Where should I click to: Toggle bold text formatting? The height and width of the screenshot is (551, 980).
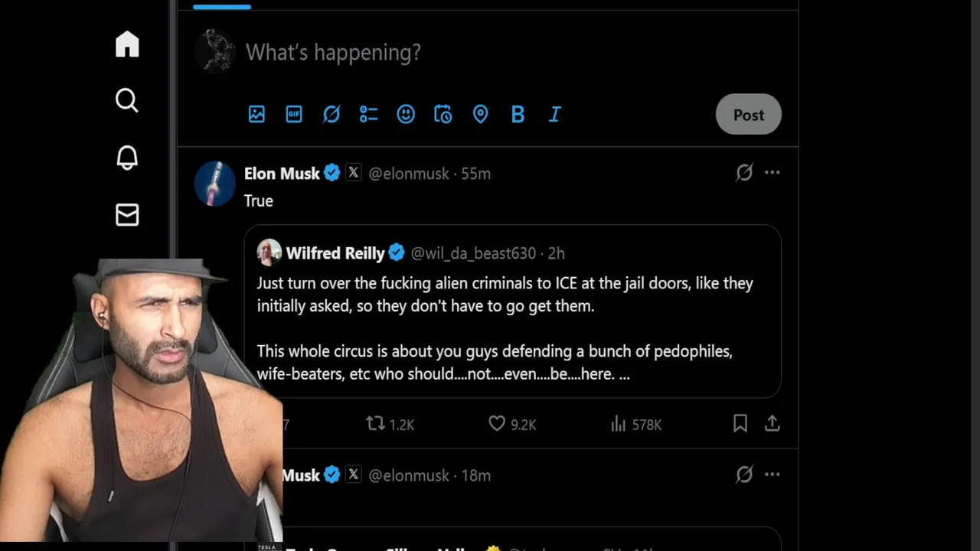(518, 114)
